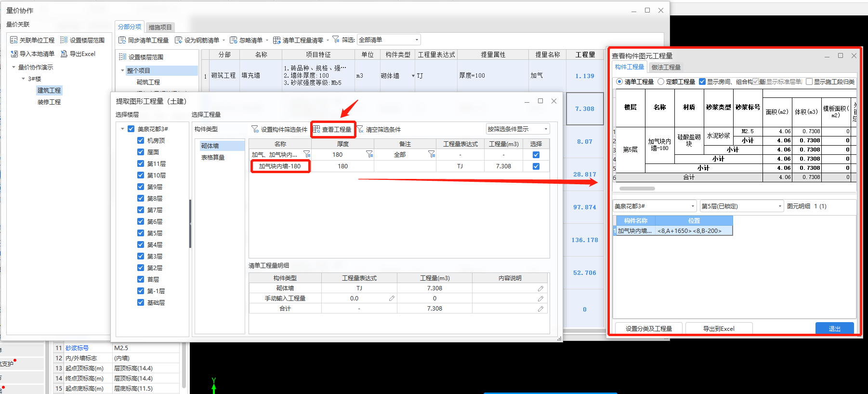Select 装修工程 tree item
Image resolution: width=868 pixels, height=394 pixels.
point(49,102)
